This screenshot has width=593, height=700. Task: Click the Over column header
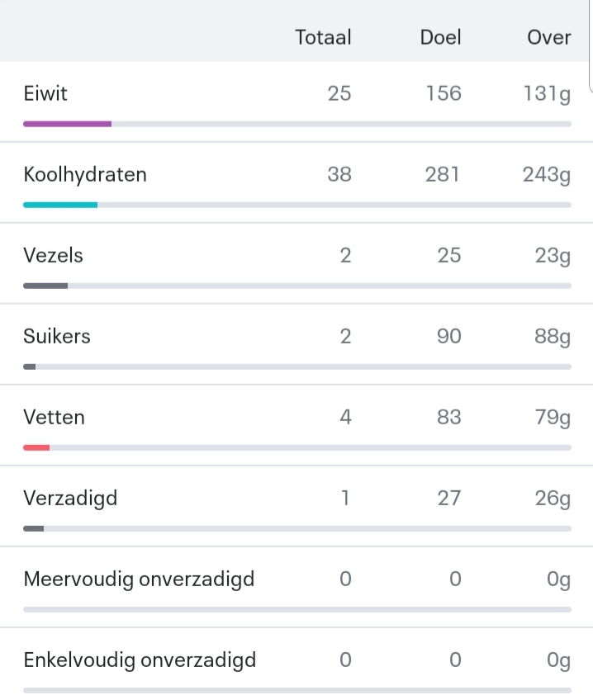pyautogui.click(x=549, y=37)
